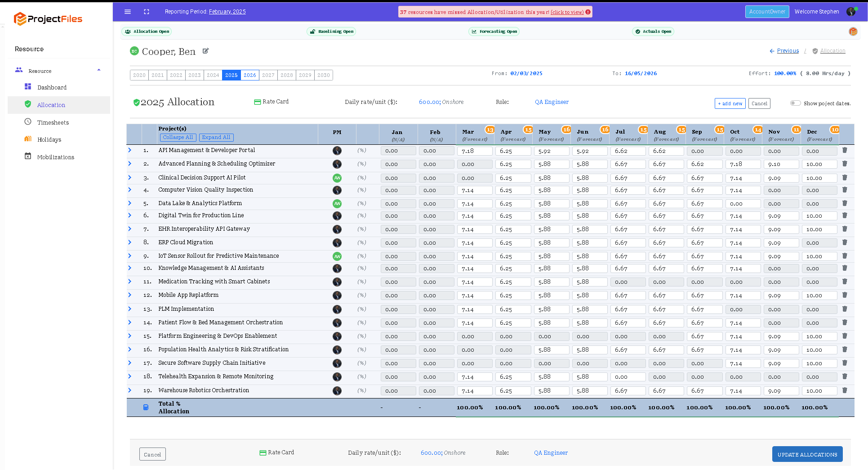Select the 2024 year tab
Image resolution: width=868 pixels, height=470 pixels.
click(x=213, y=75)
